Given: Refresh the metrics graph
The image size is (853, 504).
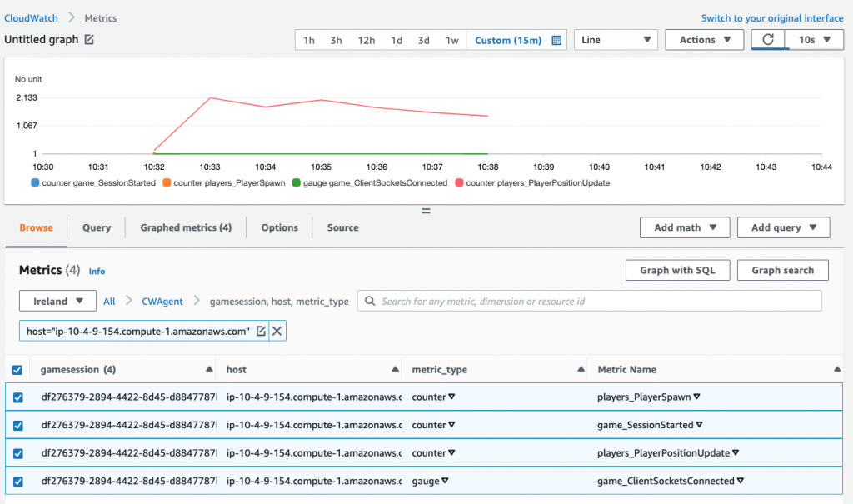Looking at the screenshot, I should click(x=768, y=39).
